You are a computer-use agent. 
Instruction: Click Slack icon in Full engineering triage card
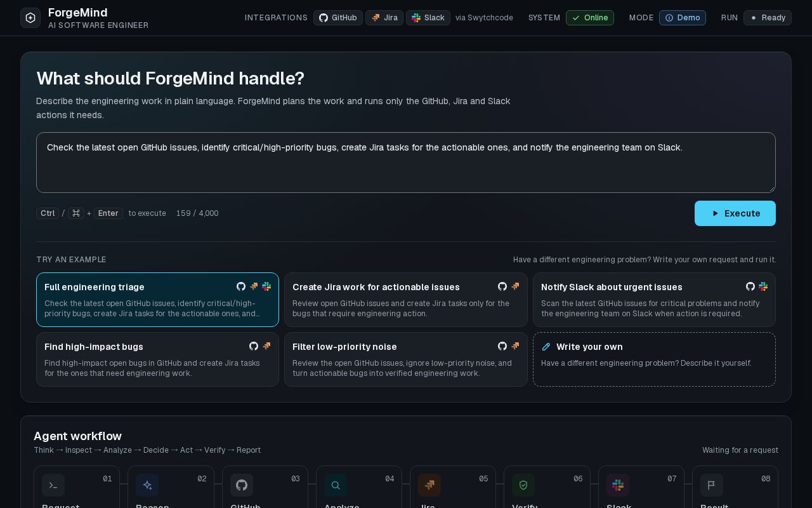coord(266,286)
